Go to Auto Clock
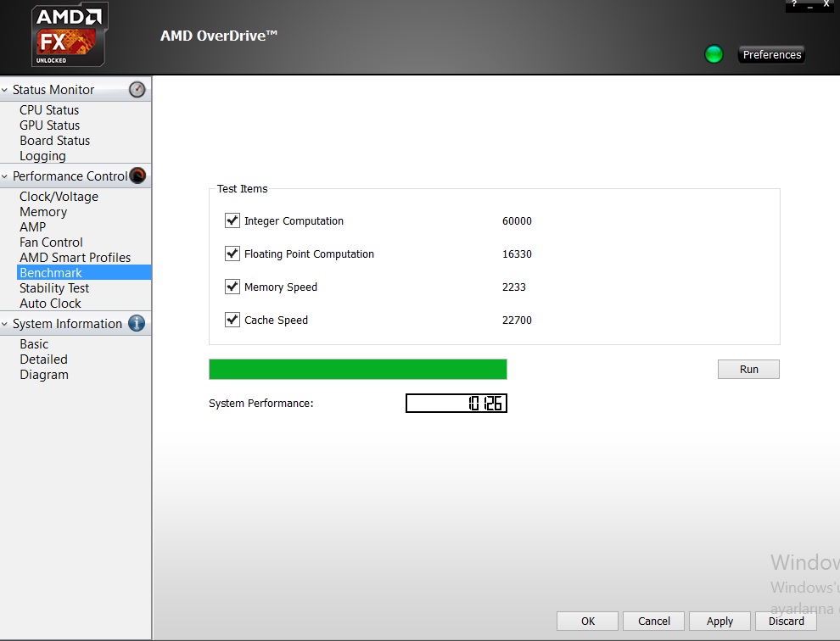The width and height of the screenshot is (840, 641). (x=50, y=304)
